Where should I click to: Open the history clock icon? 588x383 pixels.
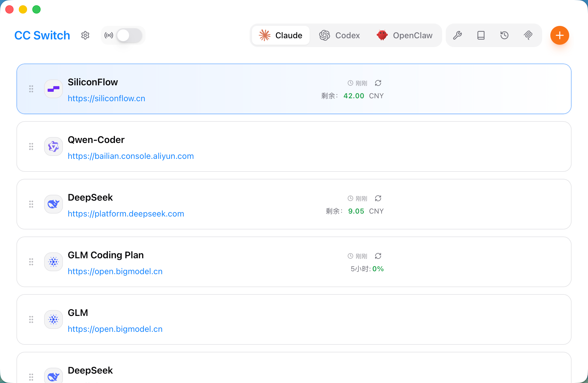tap(505, 35)
